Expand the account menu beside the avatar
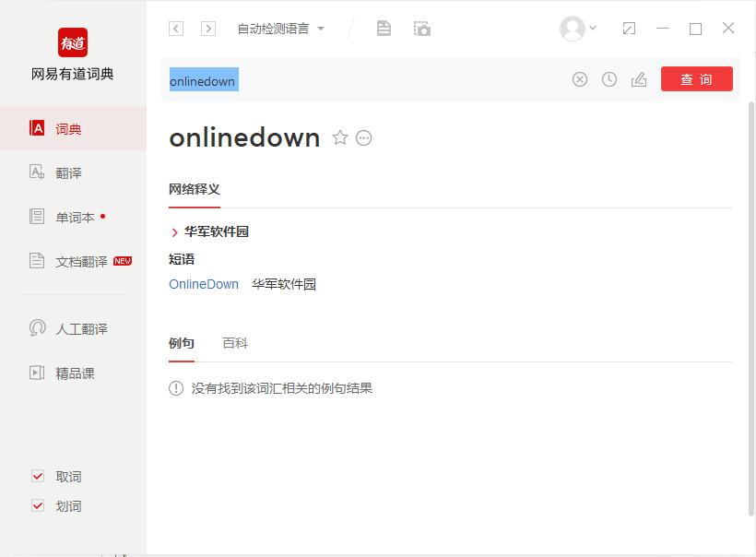Image resolution: width=756 pixels, height=557 pixels. (591, 28)
